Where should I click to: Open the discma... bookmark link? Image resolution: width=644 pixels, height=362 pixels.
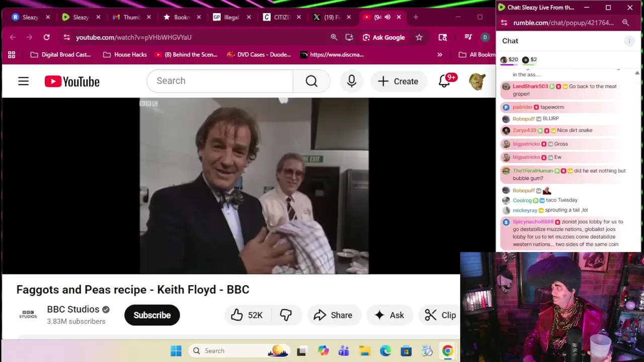pyautogui.click(x=332, y=54)
